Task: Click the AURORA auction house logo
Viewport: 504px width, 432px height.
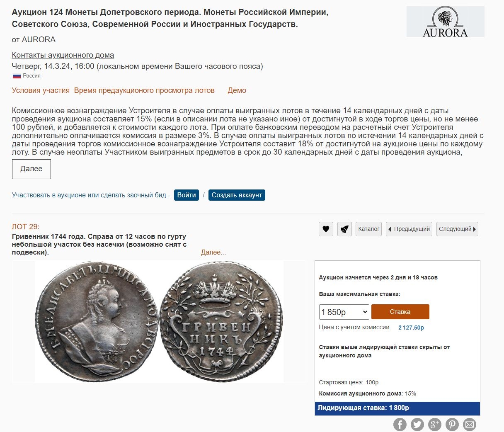Action: 445,22
